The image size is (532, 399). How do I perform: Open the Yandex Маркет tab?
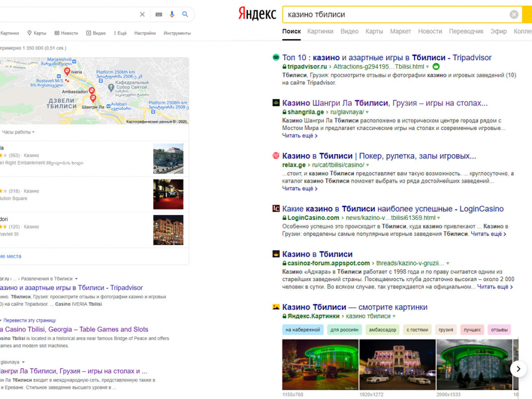coord(400,31)
